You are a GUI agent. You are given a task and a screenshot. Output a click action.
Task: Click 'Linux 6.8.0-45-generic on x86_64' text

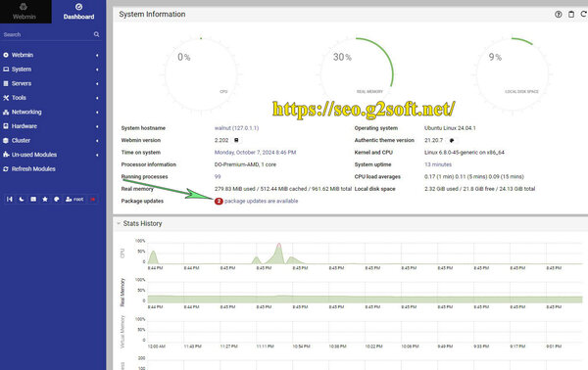point(465,153)
